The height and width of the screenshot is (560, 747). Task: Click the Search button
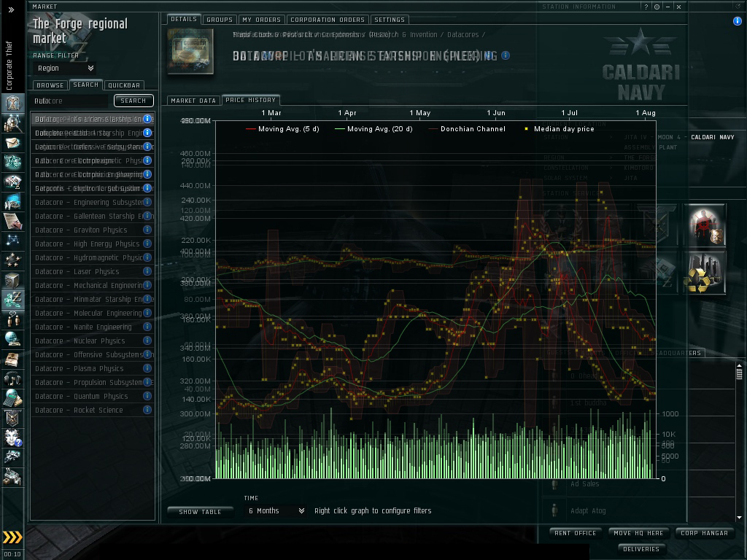pyautogui.click(x=133, y=101)
